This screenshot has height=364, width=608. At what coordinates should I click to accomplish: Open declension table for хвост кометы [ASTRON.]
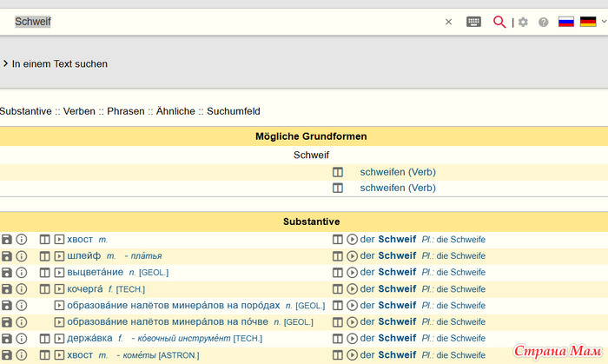(x=44, y=354)
